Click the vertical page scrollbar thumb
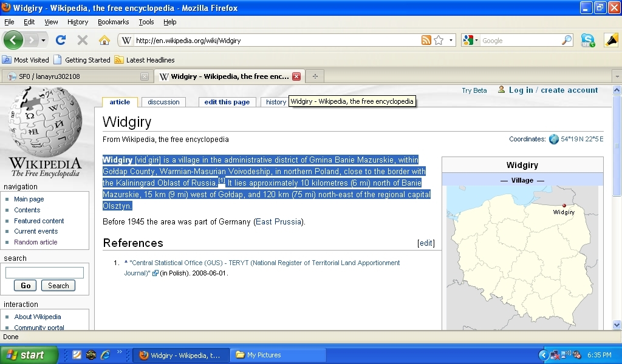This screenshot has height=364, width=622. (x=617, y=146)
